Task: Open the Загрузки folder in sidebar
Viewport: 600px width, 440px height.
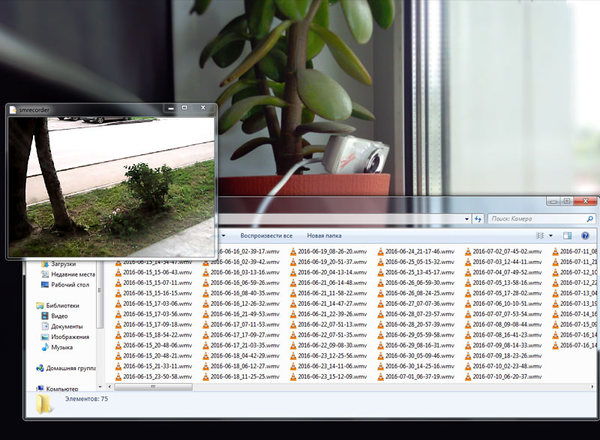Action: coord(63,264)
